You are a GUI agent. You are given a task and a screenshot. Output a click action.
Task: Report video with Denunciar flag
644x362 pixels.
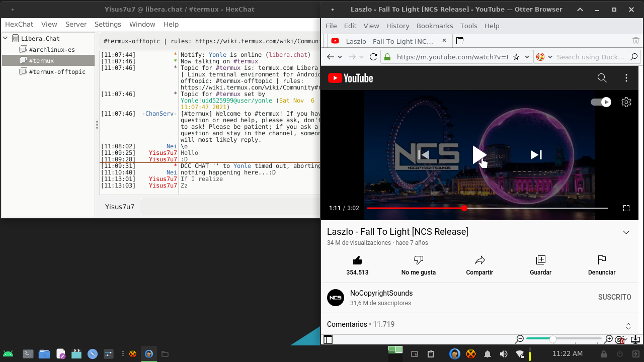[x=602, y=260]
